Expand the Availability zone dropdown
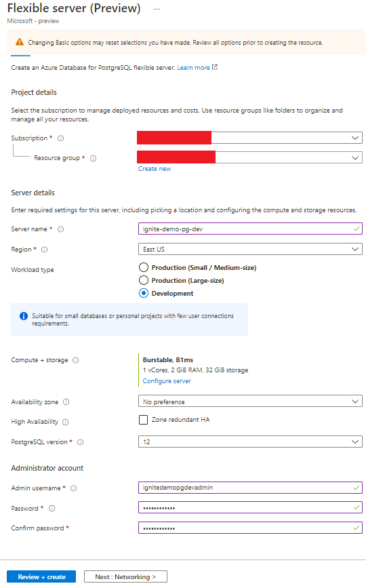The height and width of the screenshot is (588, 366). pos(250,401)
